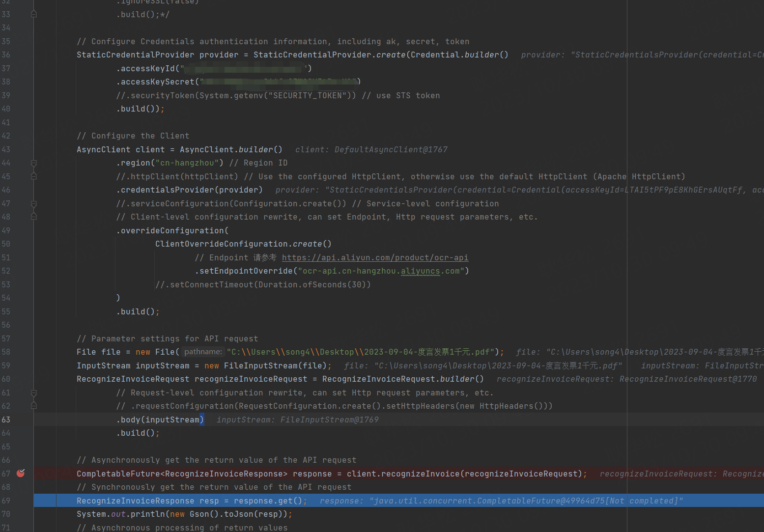Toggle the fold marker on line 45

pyautogui.click(x=34, y=176)
